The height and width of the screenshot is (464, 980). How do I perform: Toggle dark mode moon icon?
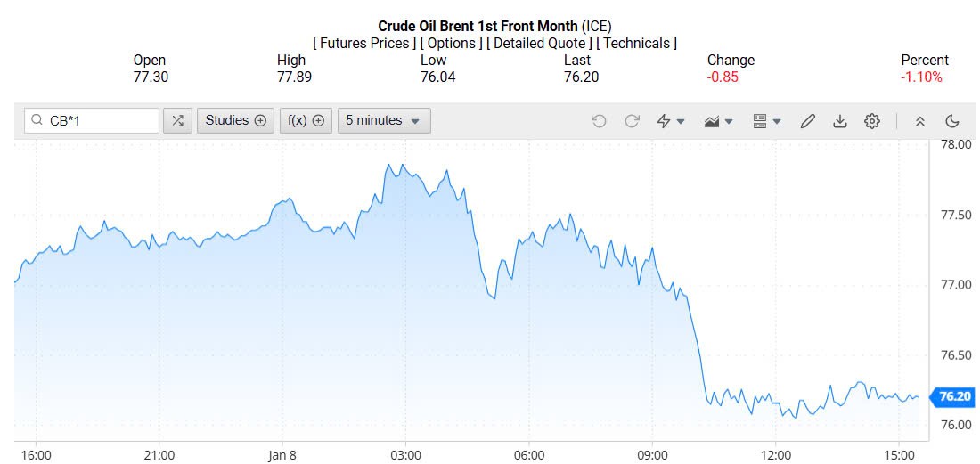[951, 121]
